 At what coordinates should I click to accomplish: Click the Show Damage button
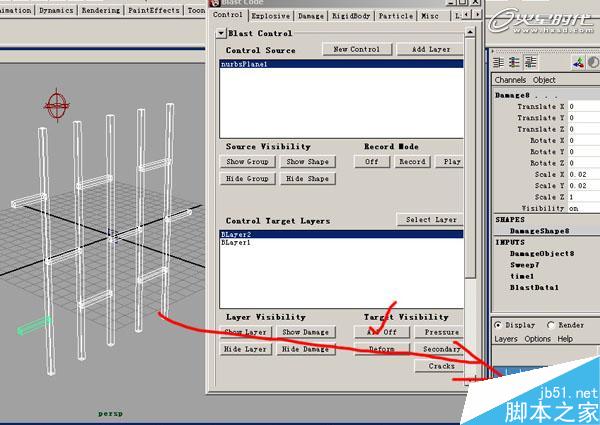coord(306,332)
